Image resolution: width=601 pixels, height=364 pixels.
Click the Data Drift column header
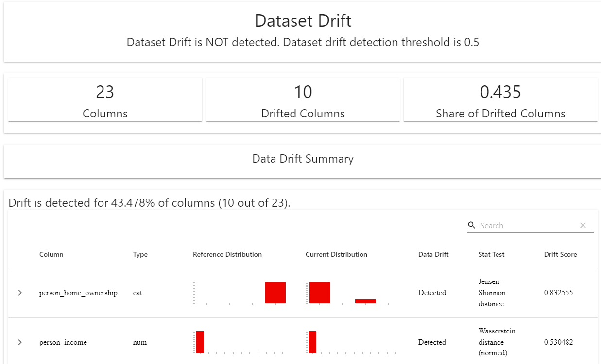pos(433,254)
